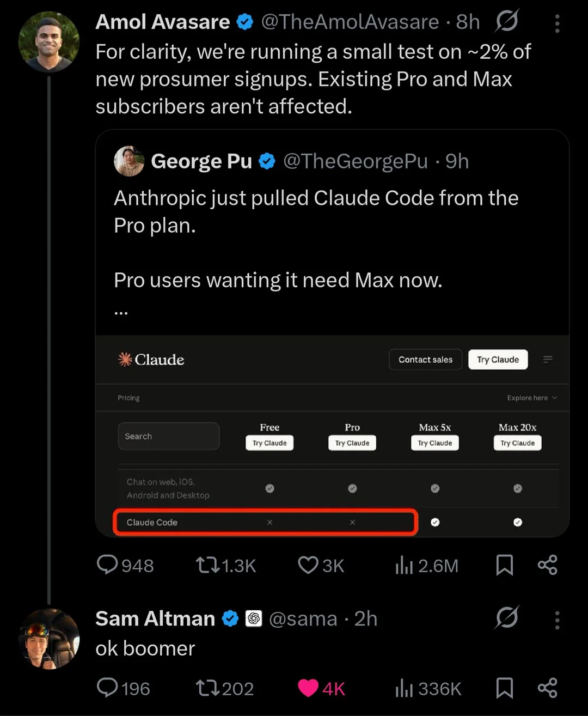Click the Contact sales button
The width and height of the screenshot is (588, 716).
[x=425, y=360]
